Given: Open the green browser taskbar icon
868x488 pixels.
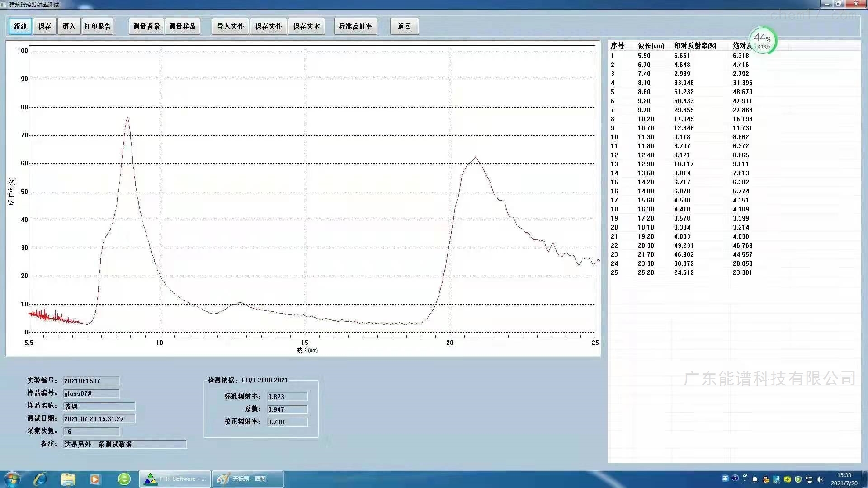Looking at the screenshot, I should [x=124, y=479].
